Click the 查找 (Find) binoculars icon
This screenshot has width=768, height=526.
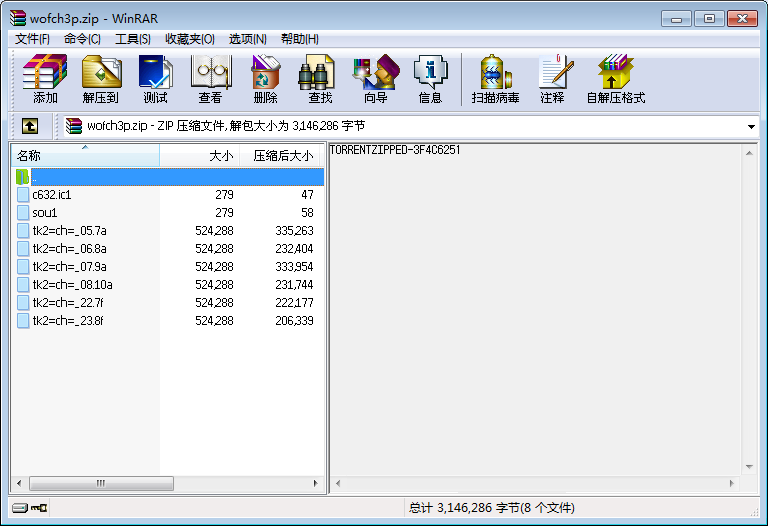pyautogui.click(x=316, y=72)
